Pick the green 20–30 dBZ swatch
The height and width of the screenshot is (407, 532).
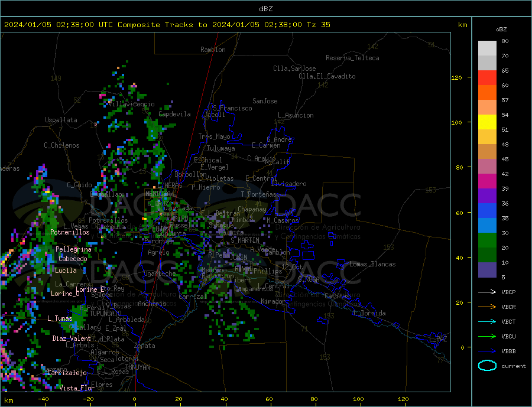tap(487, 240)
